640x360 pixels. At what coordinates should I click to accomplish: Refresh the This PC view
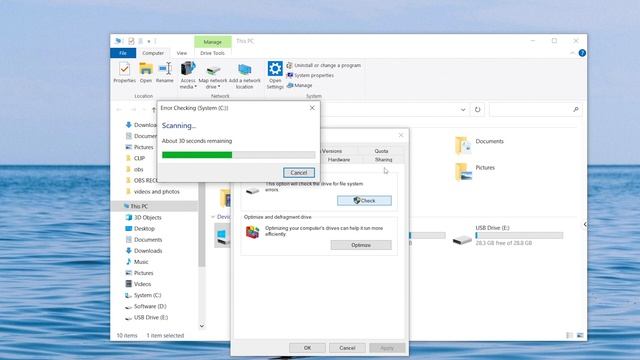tap(477, 109)
